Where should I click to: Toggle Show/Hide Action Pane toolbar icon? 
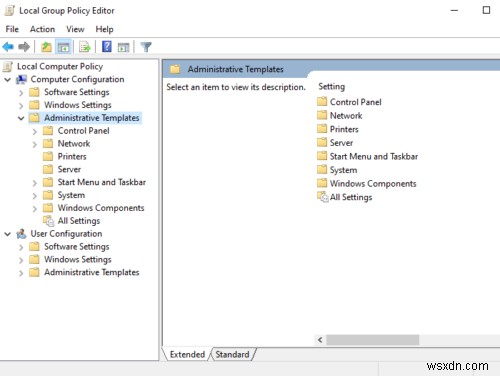[x=124, y=47]
